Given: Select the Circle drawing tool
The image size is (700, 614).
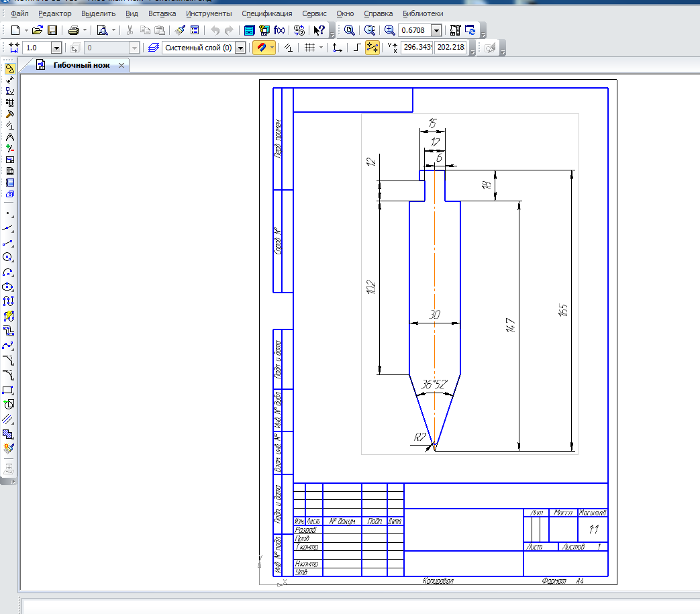Looking at the screenshot, I should [9, 257].
